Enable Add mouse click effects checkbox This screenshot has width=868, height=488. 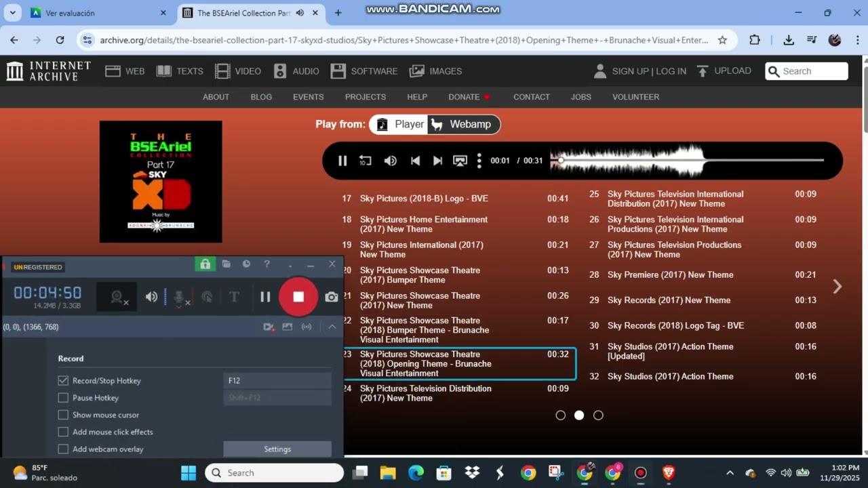63,432
